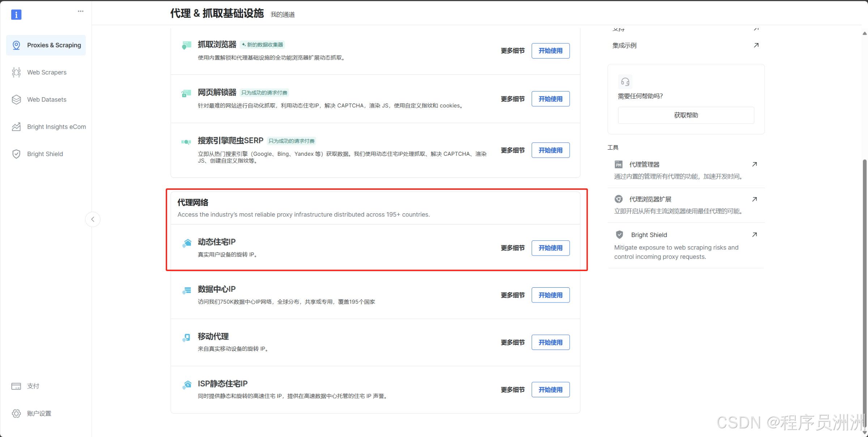
Task: Open Proxies & Scraping in sidebar
Action: click(46, 45)
